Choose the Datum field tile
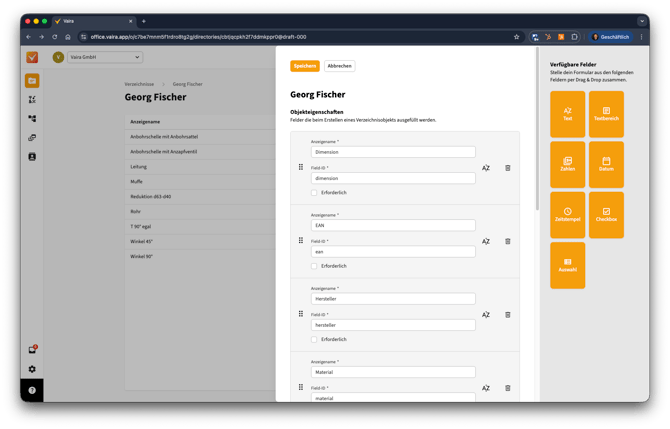 pyautogui.click(x=606, y=165)
